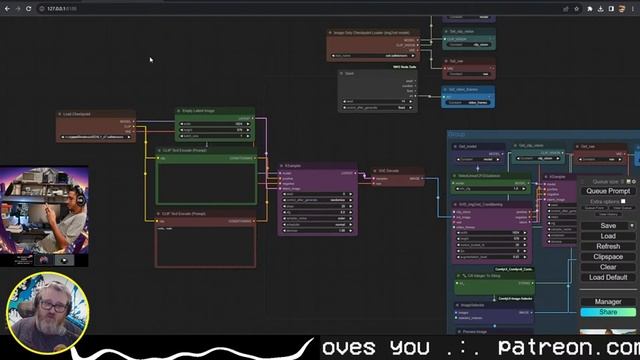Click the Refresh button

pyautogui.click(x=608, y=247)
